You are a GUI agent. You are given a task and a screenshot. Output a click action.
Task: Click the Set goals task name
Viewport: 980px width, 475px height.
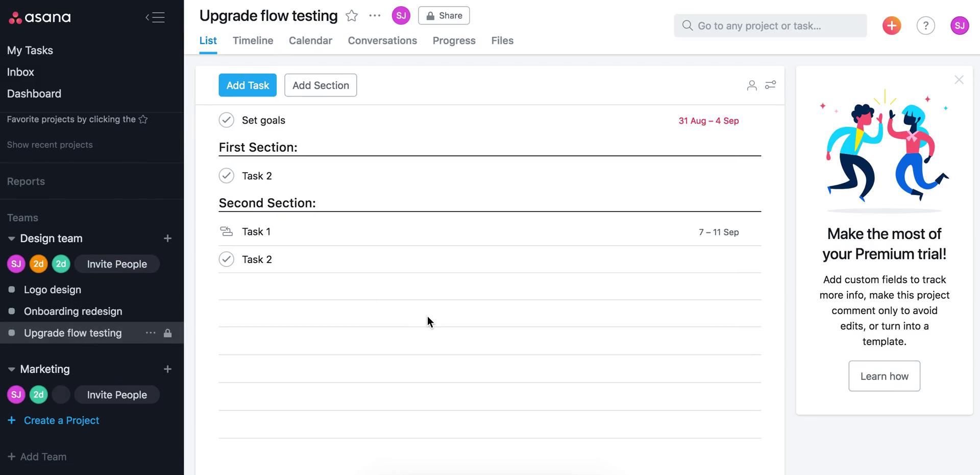(x=263, y=120)
